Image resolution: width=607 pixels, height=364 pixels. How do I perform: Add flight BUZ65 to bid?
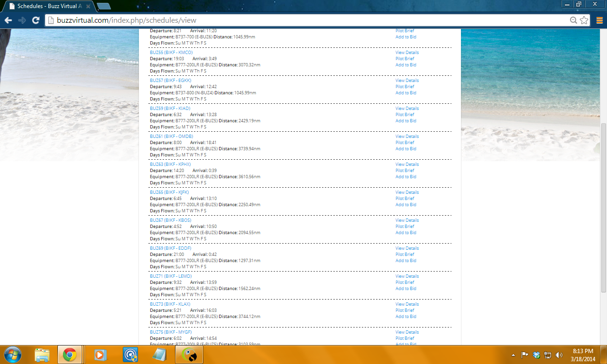click(406, 205)
